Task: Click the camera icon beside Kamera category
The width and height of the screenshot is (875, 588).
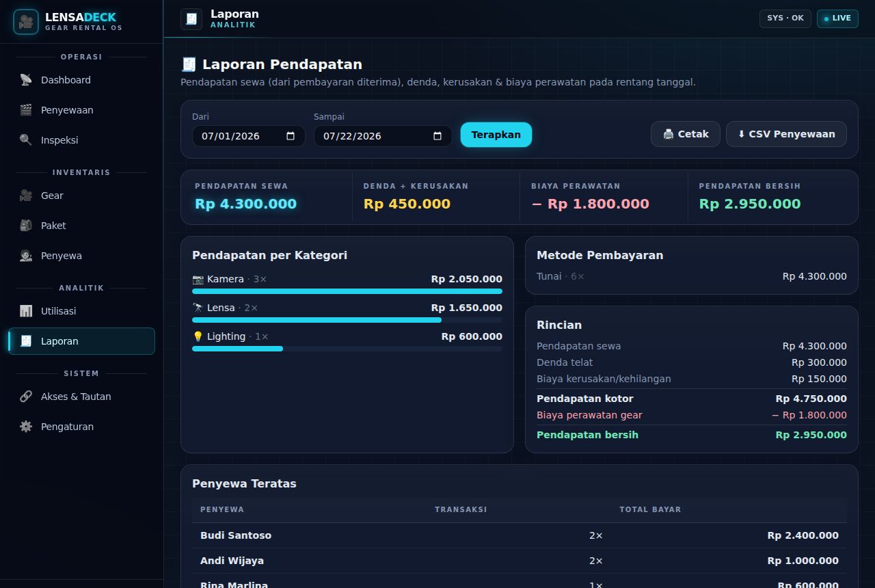Action: pos(198,279)
